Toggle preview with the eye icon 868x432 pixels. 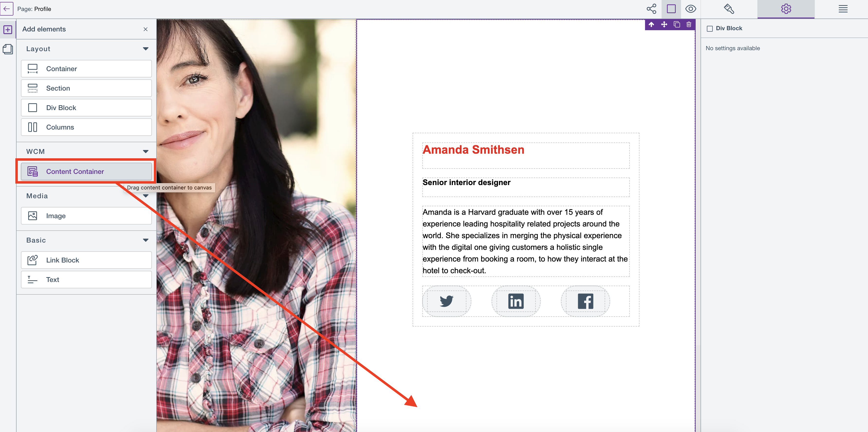point(690,9)
